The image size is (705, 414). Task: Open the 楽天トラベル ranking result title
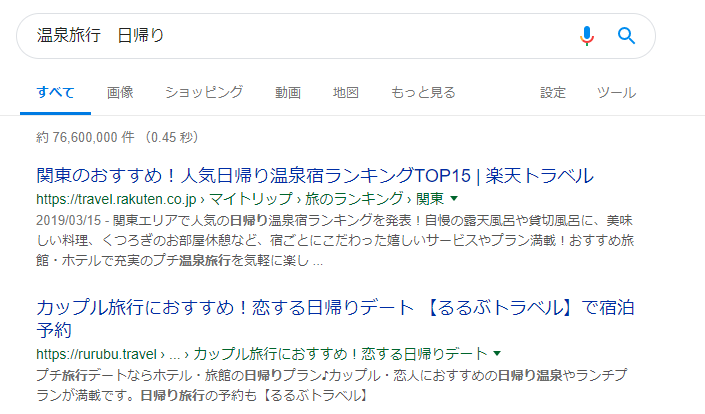[x=315, y=175]
